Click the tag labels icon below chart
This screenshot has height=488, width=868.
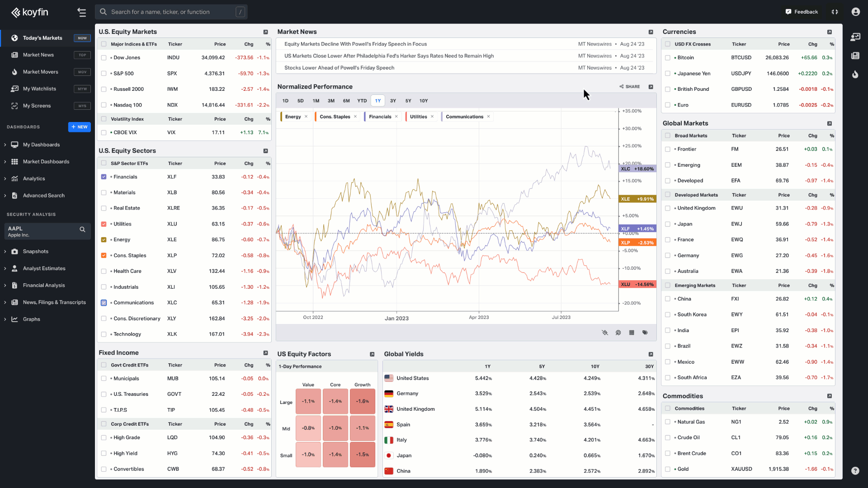point(645,333)
